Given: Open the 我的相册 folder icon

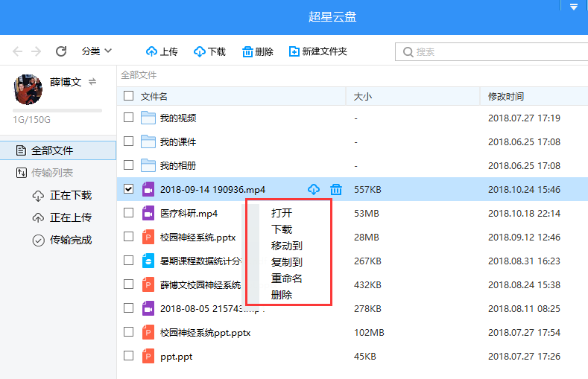Looking at the screenshot, I should [148, 165].
